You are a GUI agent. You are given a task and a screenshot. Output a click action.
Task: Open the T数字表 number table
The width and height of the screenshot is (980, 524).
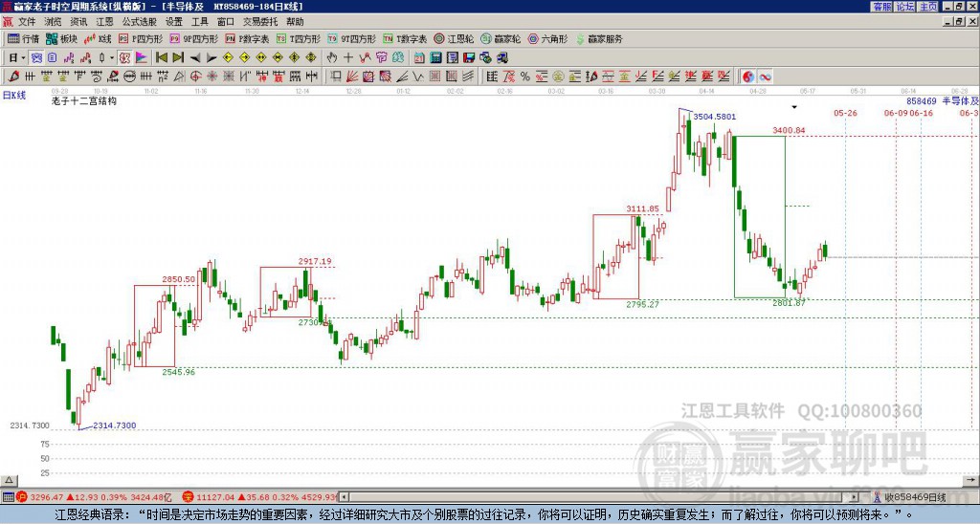click(405, 38)
